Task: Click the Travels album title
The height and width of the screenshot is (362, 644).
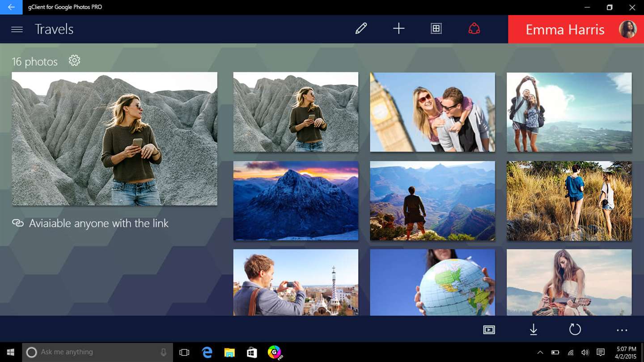Action: (54, 29)
